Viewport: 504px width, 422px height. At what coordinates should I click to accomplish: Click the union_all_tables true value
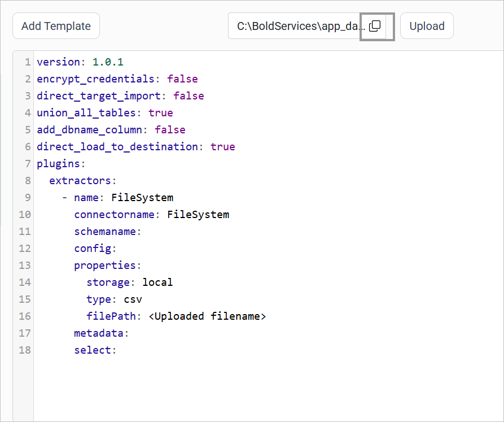[x=161, y=112]
